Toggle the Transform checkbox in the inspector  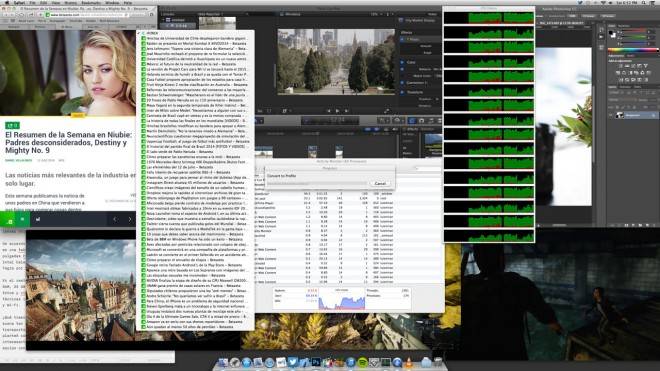[402, 92]
